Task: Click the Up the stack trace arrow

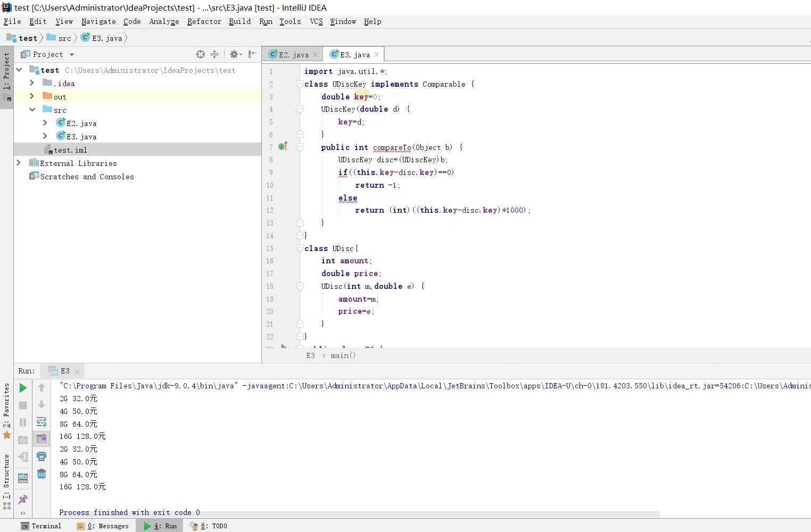Action: (x=42, y=388)
